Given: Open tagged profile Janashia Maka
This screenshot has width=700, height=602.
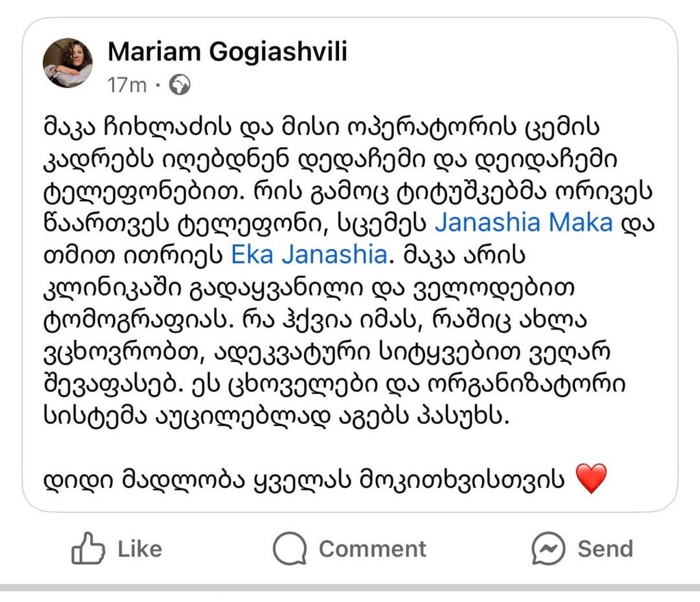Looking at the screenshot, I should [524, 223].
